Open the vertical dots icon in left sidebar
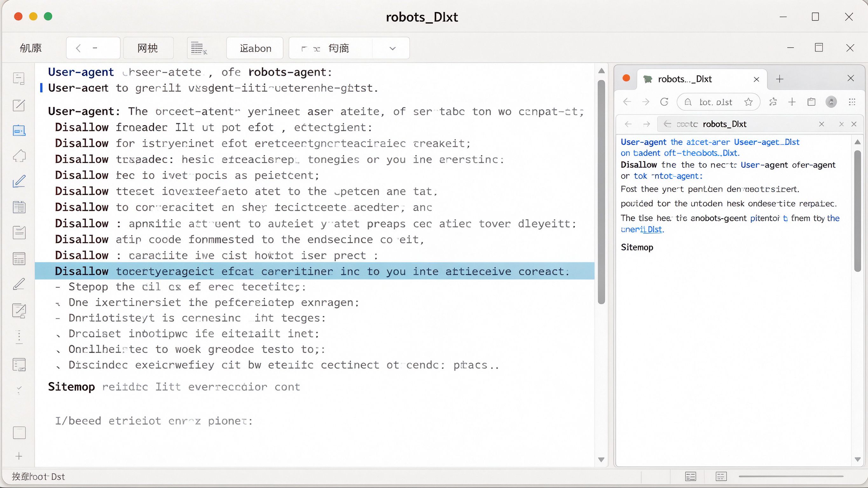 tap(19, 336)
